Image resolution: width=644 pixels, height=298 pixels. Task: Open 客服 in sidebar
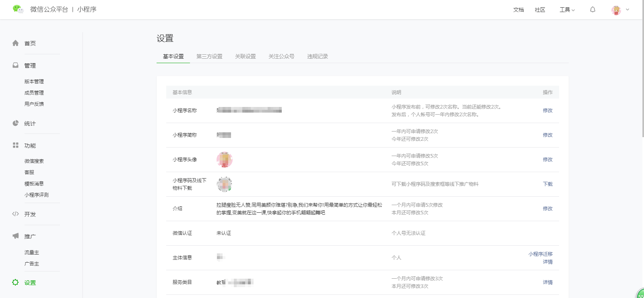29,173
